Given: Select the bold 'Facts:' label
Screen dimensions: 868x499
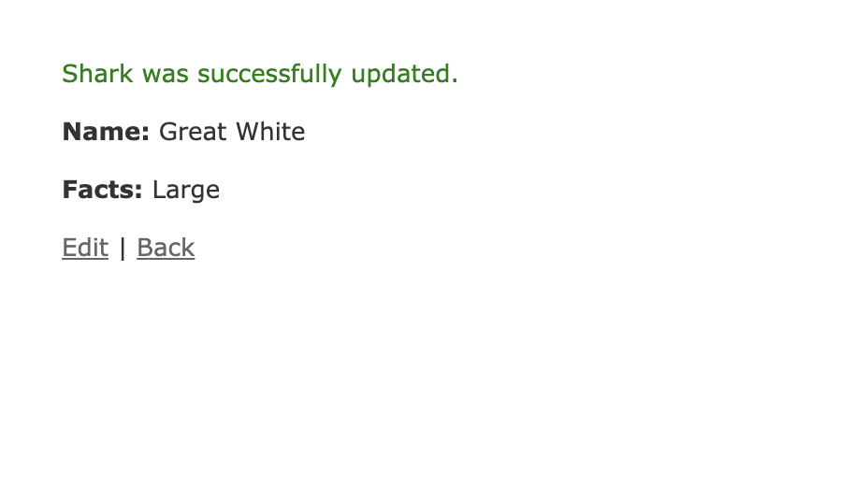Looking at the screenshot, I should (102, 190).
